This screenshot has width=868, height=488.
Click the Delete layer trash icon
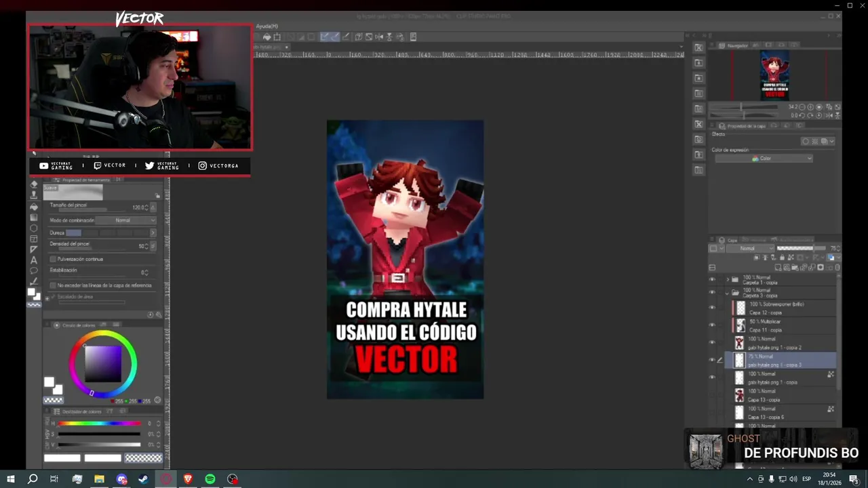point(837,267)
